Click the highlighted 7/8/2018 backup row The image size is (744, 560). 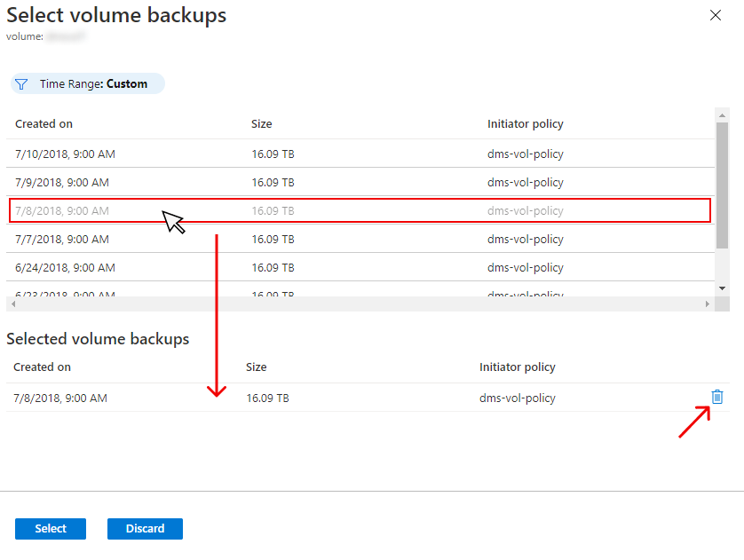(x=62, y=211)
